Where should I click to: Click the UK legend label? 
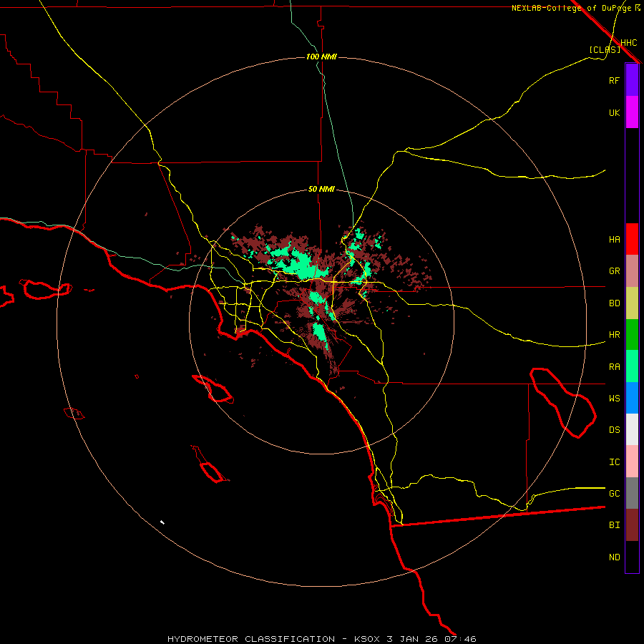[614, 112]
